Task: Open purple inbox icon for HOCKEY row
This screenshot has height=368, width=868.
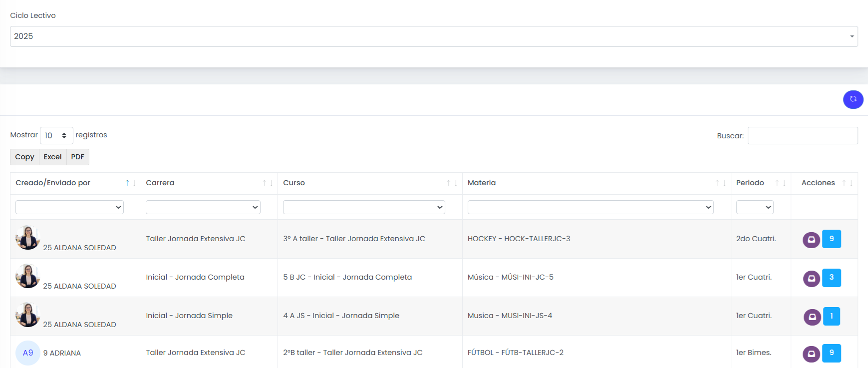Action: click(x=811, y=240)
